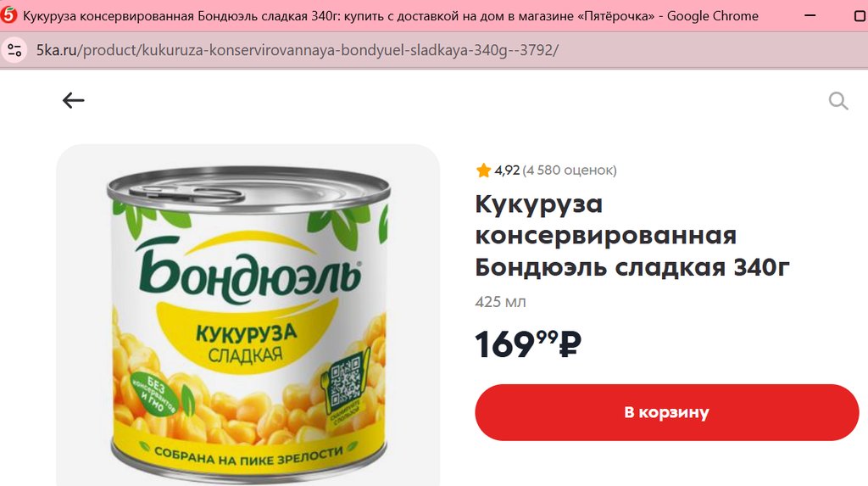The height and width of the screenshot is (486, 868).
Task: Click the window title text in title bar
Action: 390,16
